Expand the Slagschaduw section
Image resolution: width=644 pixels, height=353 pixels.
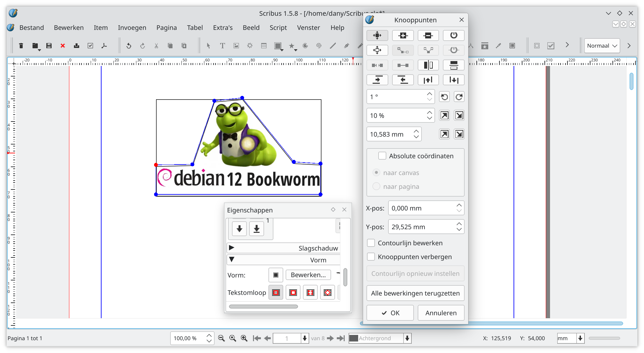click(x=283, y=248)
